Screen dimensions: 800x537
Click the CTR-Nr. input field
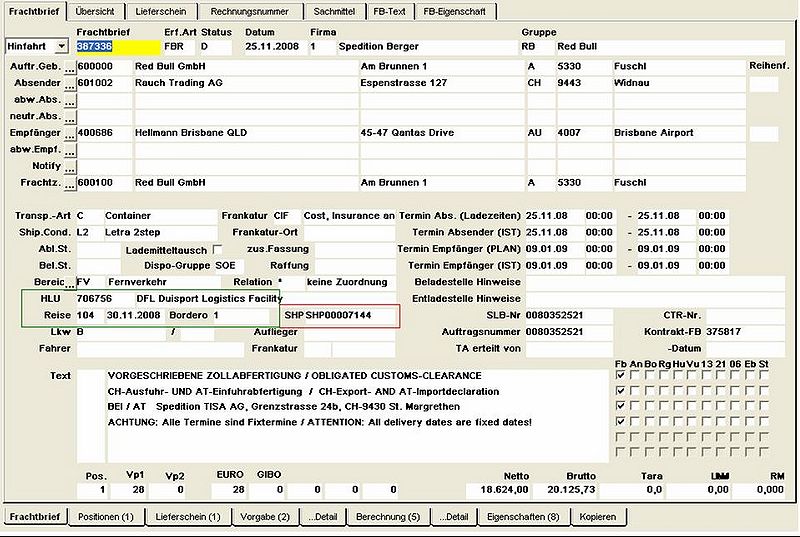745,316
